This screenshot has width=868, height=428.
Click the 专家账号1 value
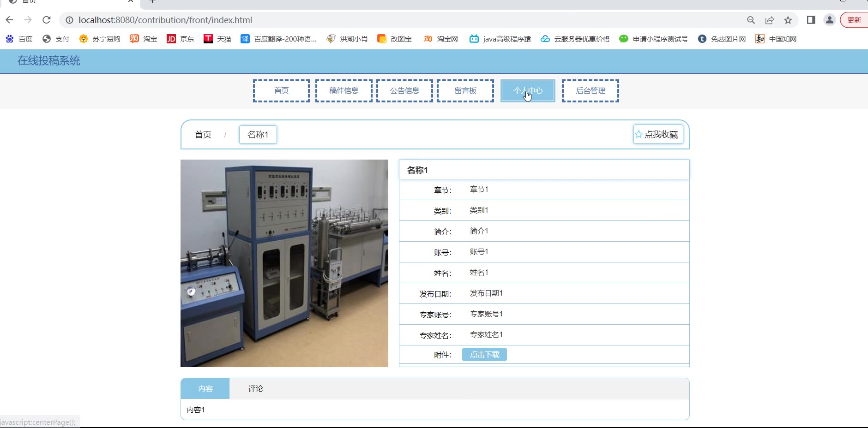[x=486, y=314]
